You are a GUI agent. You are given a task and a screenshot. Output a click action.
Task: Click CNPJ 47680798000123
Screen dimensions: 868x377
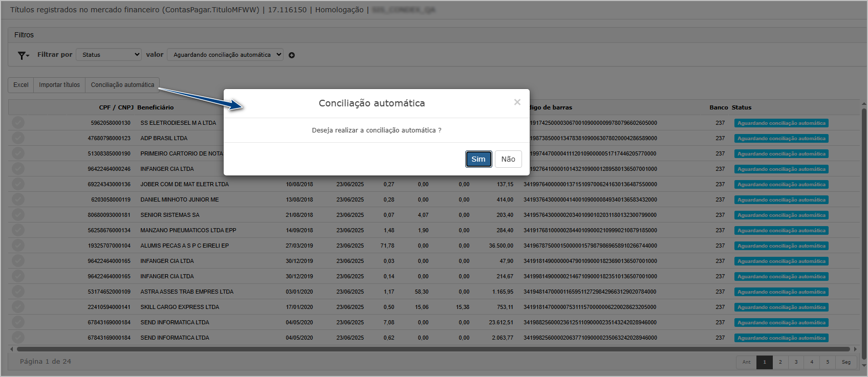point(109,138)
